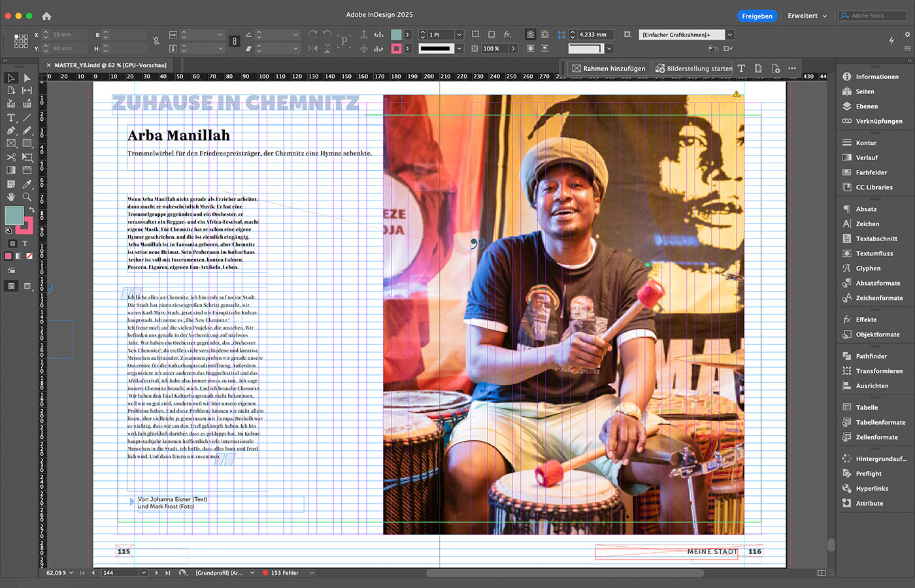Click the Freigeben button
The width and height of the screenshot is (915, 588).
click(x=757, y=16)
